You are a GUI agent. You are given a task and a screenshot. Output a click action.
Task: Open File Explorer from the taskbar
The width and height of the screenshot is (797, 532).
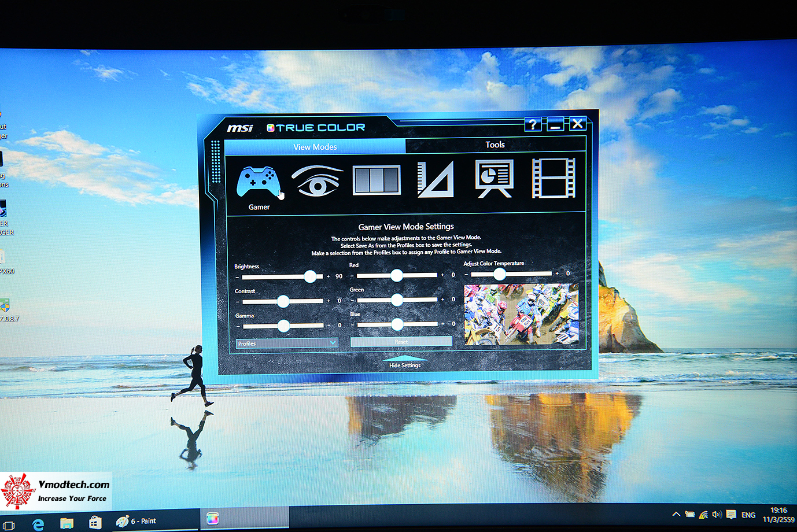(x=67, y=523)
